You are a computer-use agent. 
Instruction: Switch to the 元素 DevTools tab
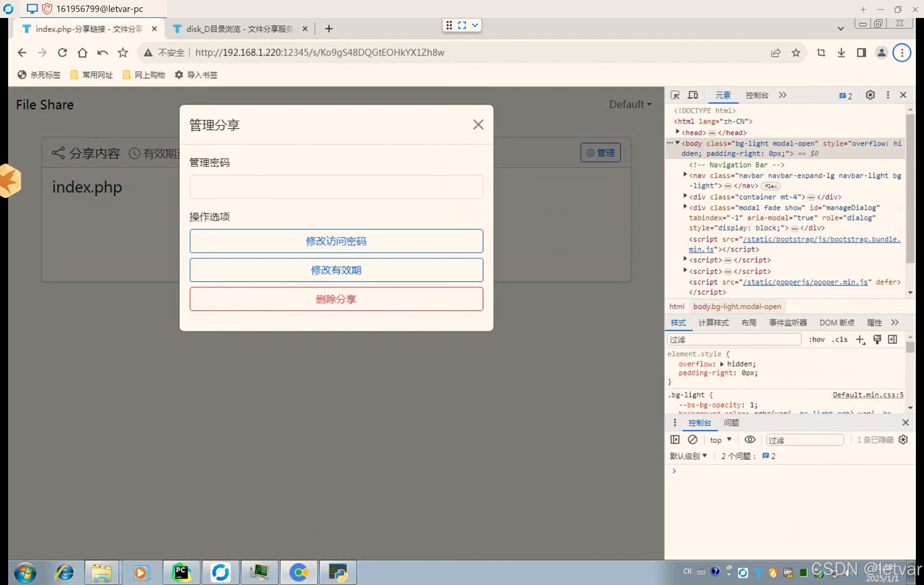pos(723,95)
